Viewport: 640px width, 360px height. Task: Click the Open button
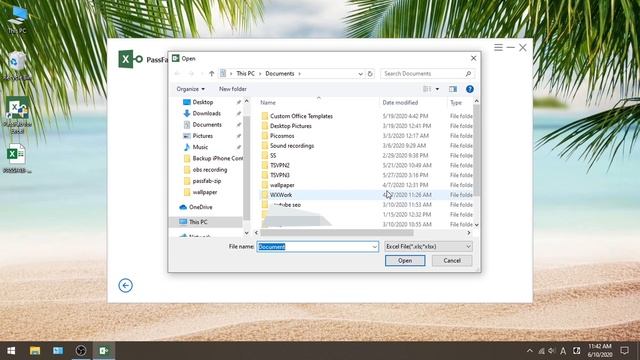tap(405, 260)
